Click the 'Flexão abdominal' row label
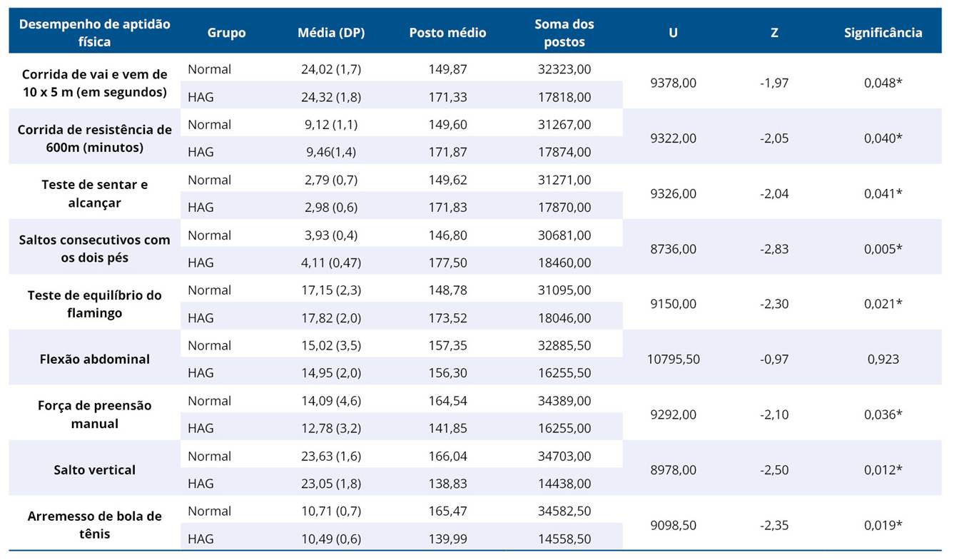 coord(94,359)
